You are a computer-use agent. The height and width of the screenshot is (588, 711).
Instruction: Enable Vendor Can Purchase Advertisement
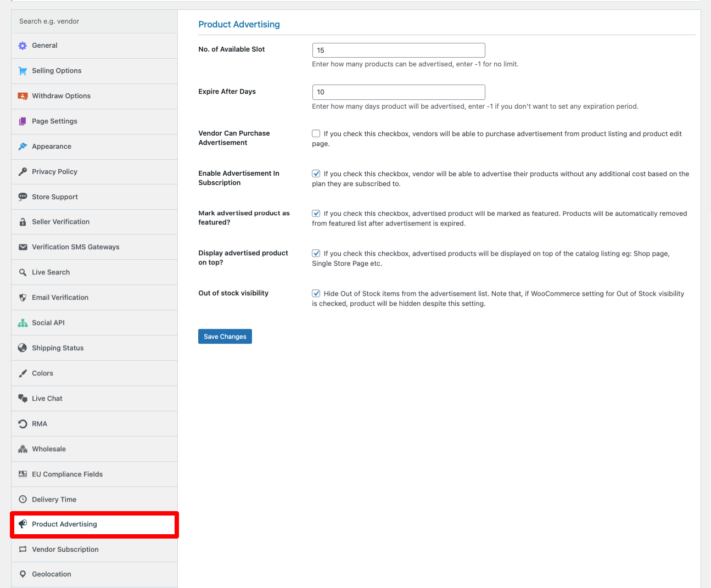coord(316,133)
